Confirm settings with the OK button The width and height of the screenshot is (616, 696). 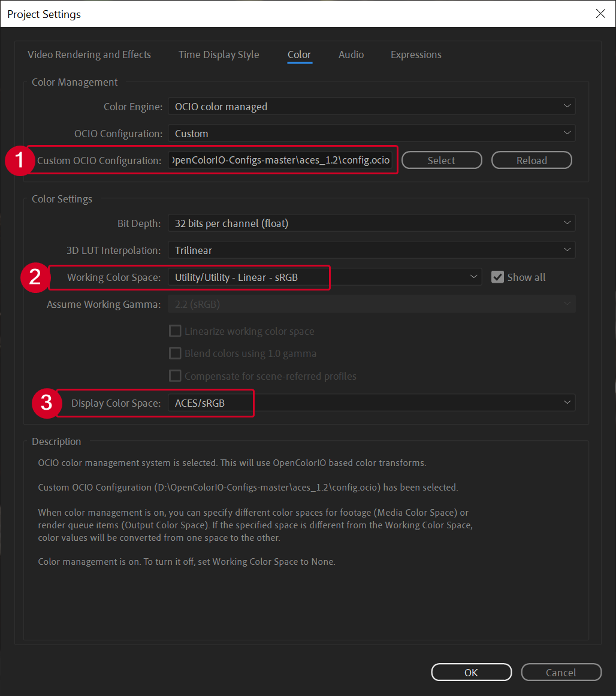471,673
